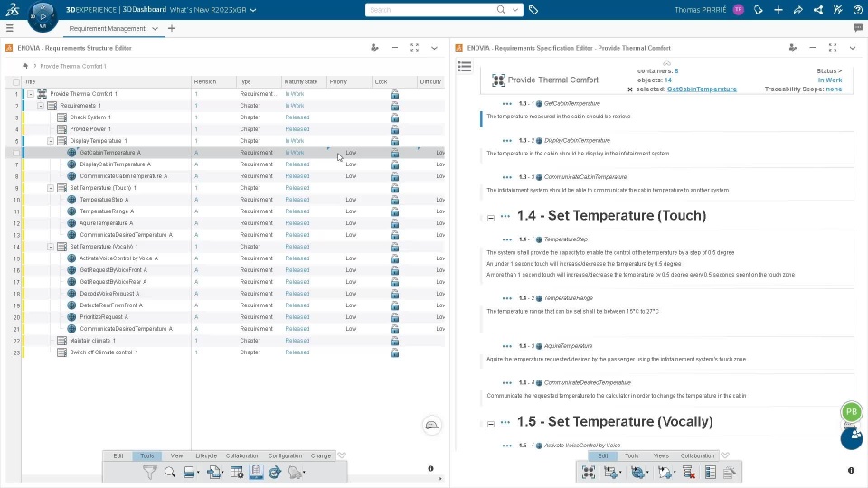The image size is (868, 488).
Task: Click the notifications chat icon in top bar
Action: coord(759,9)
